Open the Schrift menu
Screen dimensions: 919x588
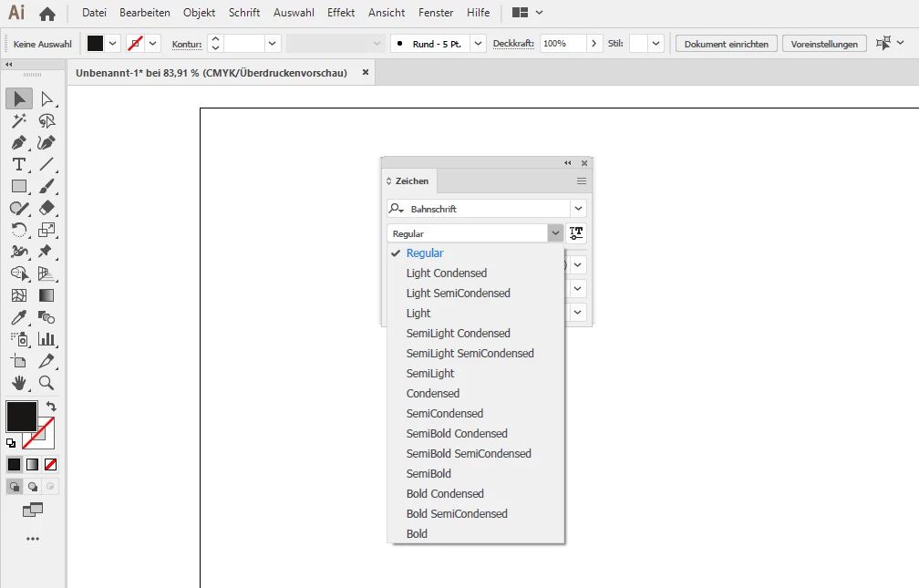[x=244, y=13]
